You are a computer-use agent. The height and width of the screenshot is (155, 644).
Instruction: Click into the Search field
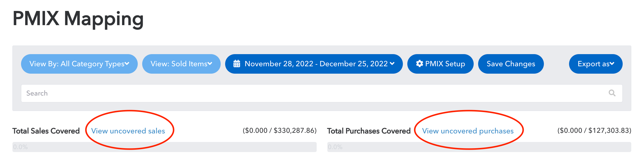click(322, 93)
